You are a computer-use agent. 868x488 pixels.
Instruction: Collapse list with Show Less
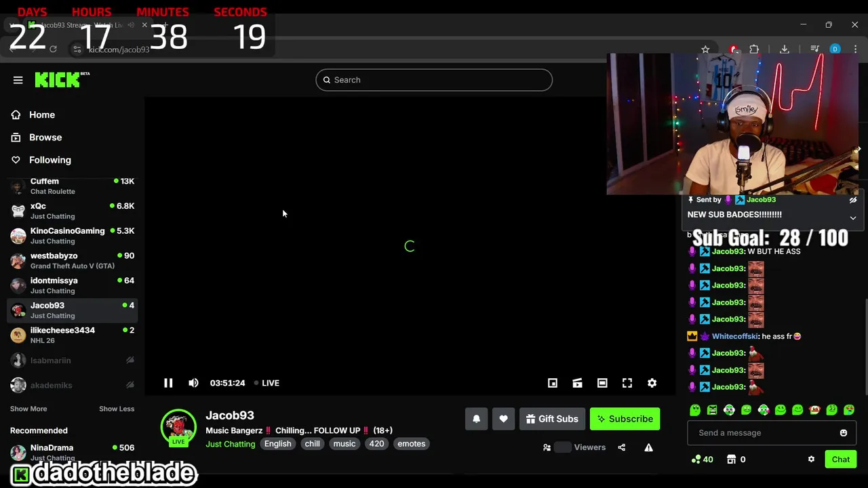pyautogui.click(x=117, y=409)
